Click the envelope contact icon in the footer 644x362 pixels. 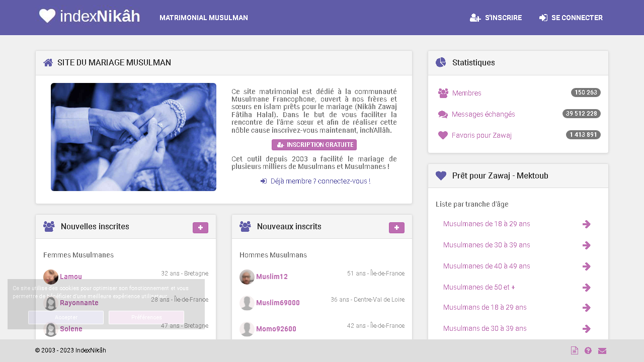coord(602,351)
